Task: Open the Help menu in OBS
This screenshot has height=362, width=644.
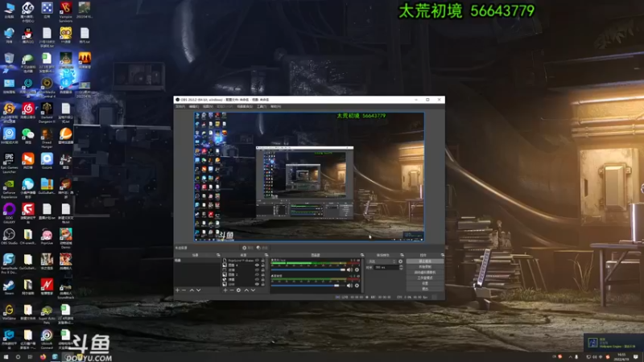Action: (x=275, y=106)
